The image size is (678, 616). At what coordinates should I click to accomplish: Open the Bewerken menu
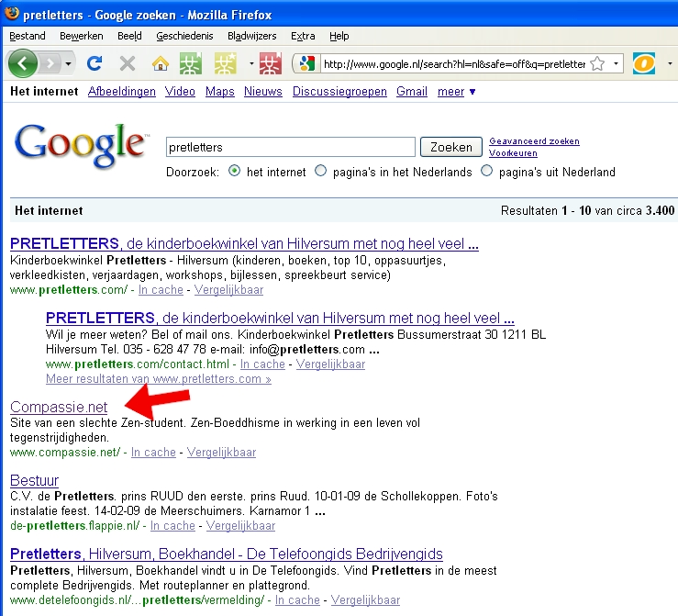(x=82, y=36)
